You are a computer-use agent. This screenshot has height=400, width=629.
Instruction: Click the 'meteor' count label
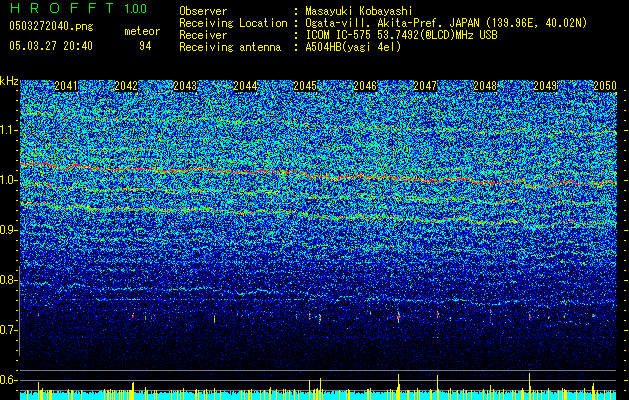[142, 31]
